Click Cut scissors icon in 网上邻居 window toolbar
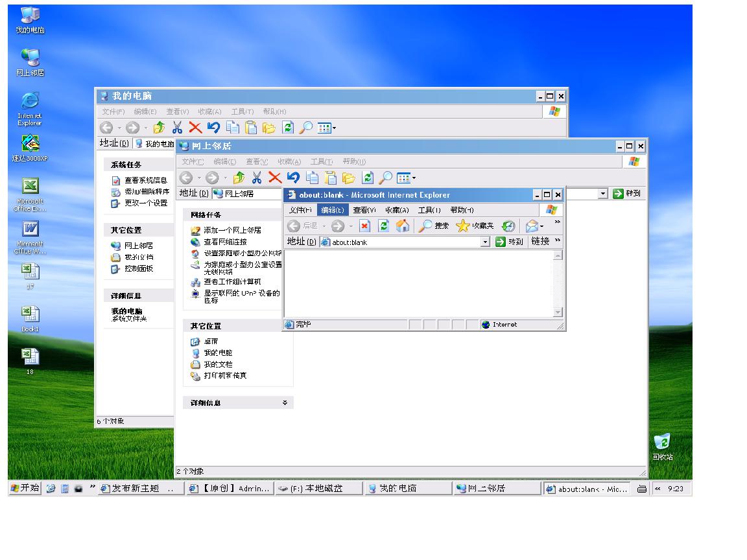This screenshot has width=747, height=560. coord(257,178)
